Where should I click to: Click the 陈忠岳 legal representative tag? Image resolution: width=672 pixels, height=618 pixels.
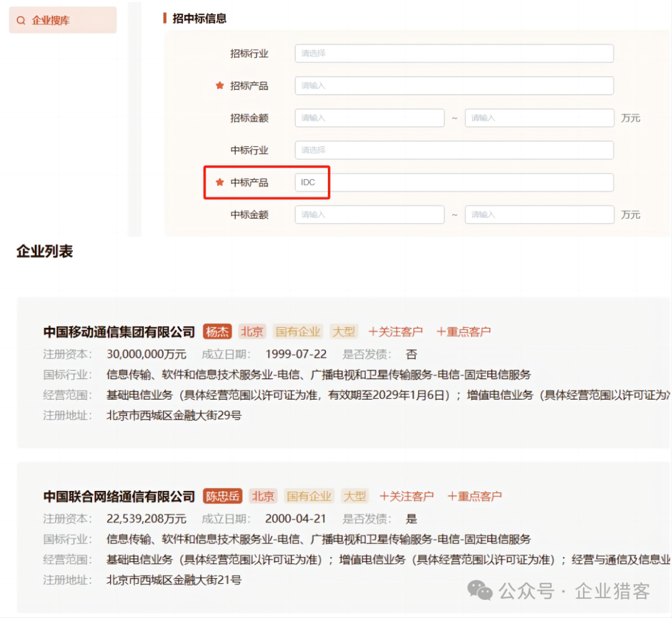pos(222,496)
